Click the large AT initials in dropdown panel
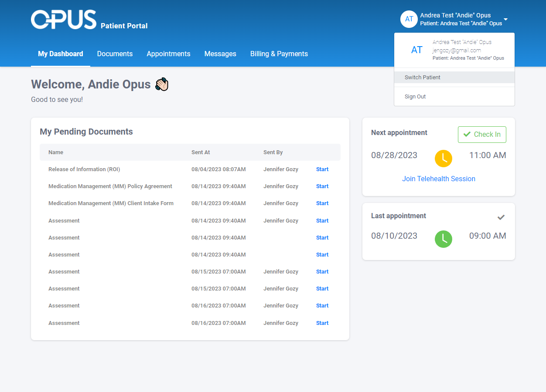This screenshot has width=546, height=392. pos(417,50)
